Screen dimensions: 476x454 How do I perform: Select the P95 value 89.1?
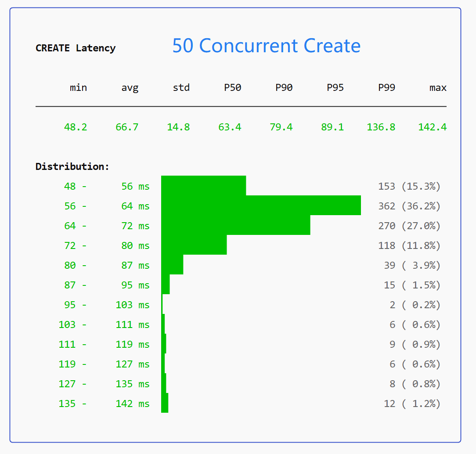tap(332, 127)
